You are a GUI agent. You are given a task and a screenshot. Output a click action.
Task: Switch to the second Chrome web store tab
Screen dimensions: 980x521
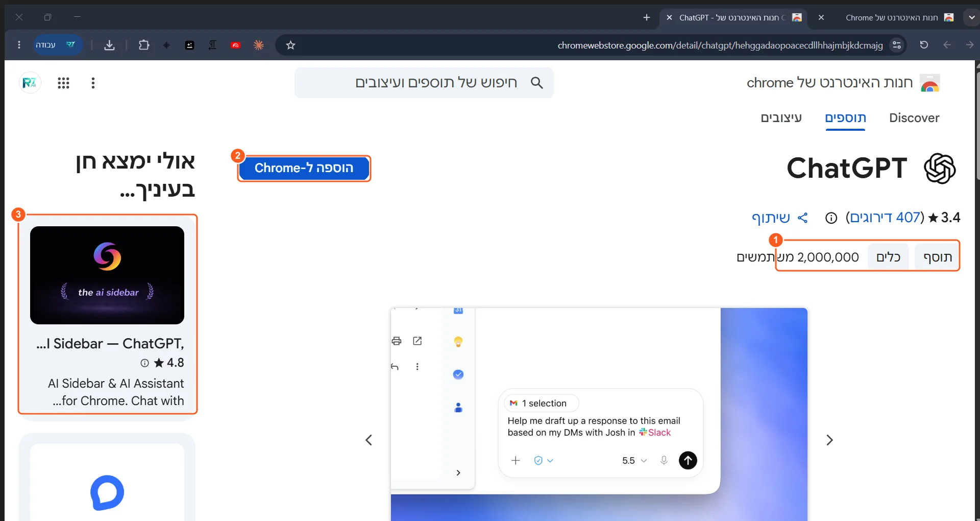[x=892, y=17]
